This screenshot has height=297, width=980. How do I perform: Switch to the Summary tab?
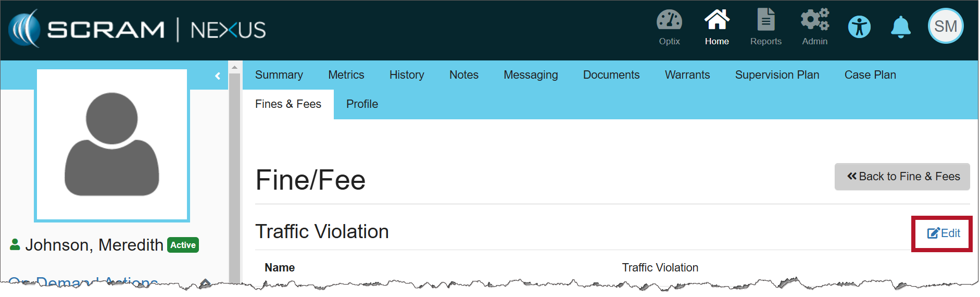click(279, 75)
